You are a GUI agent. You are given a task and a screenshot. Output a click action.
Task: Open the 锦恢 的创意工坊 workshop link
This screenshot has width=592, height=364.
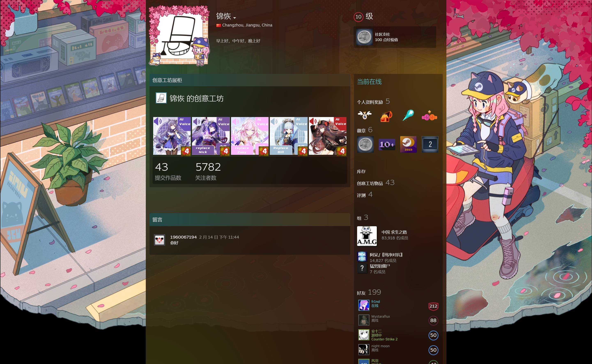coord(197,99)
